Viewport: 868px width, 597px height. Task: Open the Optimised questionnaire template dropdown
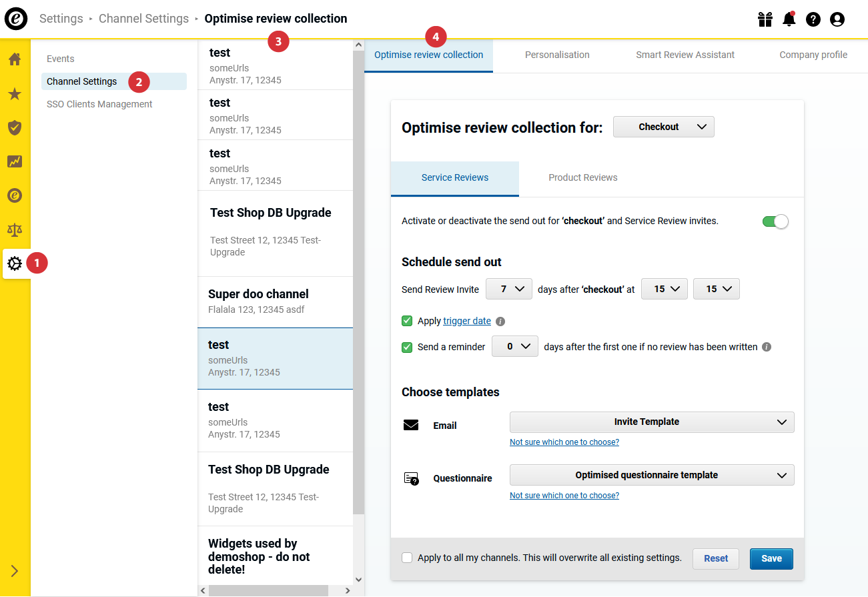click(652, 476)
